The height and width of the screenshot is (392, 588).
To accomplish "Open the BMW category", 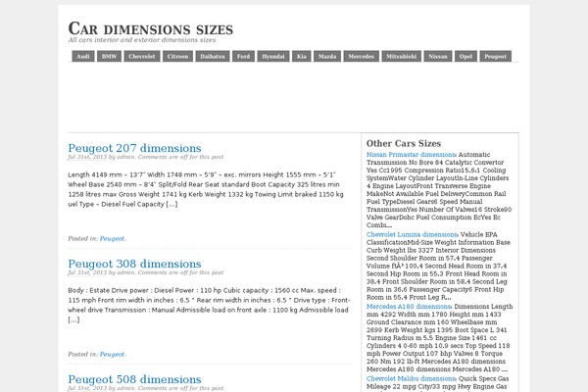I will pos(109,56).
